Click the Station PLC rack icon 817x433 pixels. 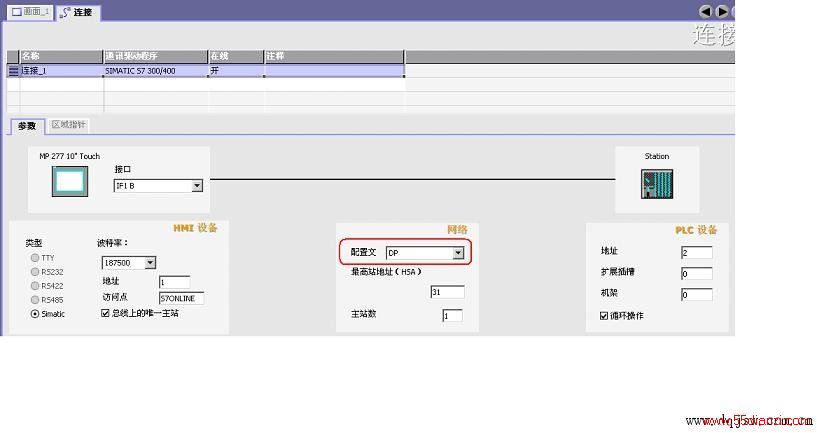tap(657, 184)
